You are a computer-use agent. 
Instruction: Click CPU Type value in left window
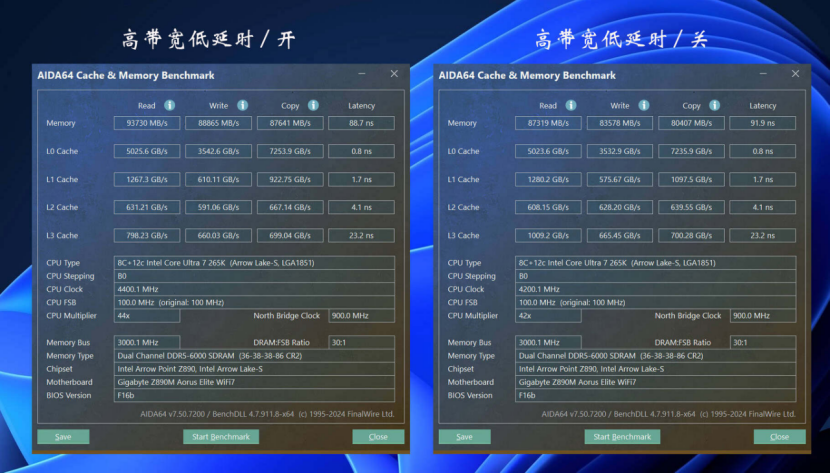[x=254, y=262]
